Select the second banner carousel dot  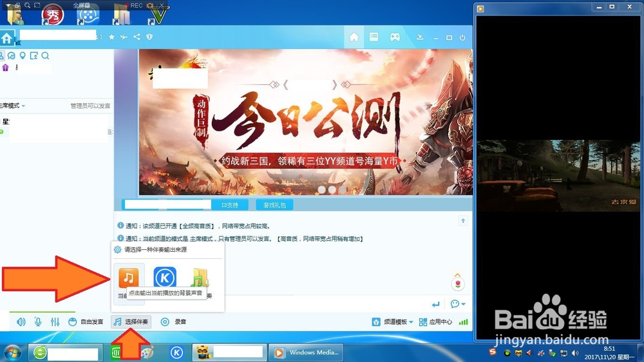pyautogui.click(x=332, y=189)
